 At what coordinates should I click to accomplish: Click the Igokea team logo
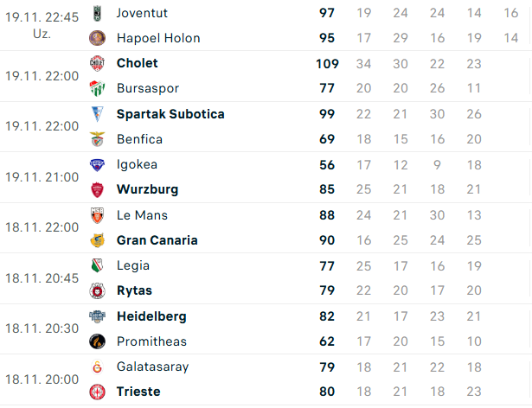tap(97, 164)
